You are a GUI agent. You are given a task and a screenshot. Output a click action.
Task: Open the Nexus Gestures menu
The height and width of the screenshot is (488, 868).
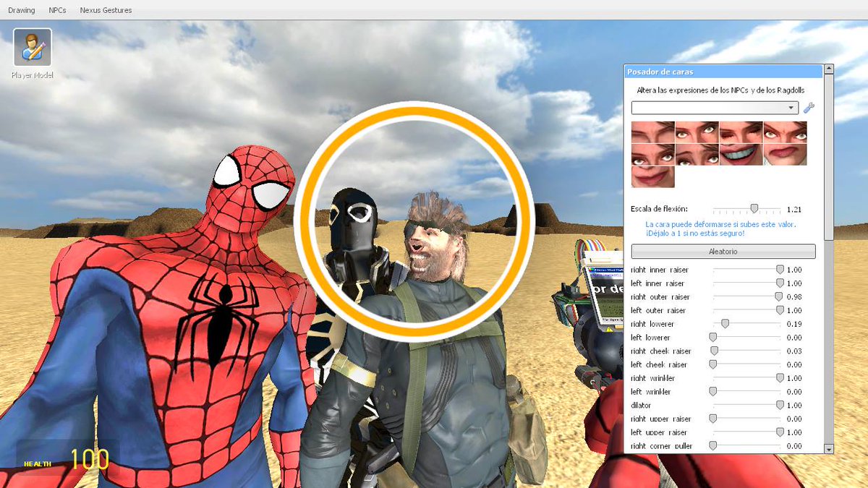click(x=106, y=10)
